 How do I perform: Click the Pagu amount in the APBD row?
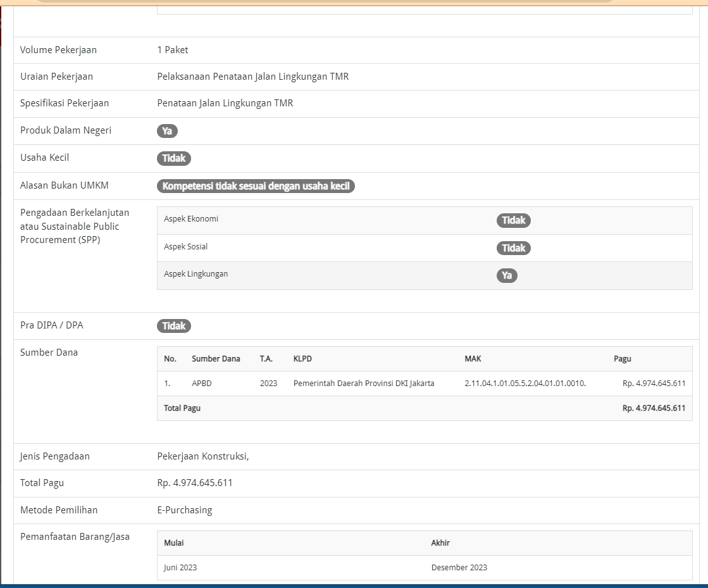(x=654, y=383)
